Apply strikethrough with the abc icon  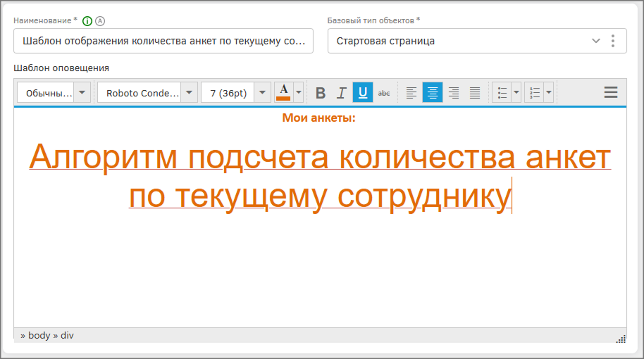click(384, 93)
